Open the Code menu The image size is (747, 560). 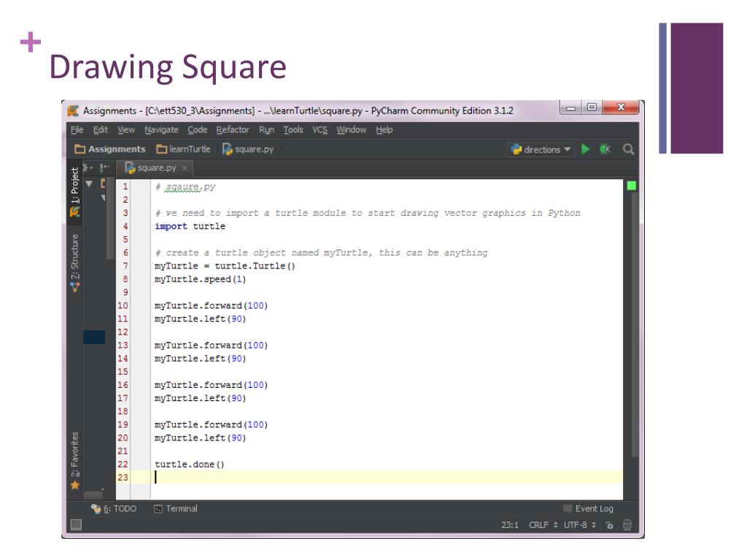197,130
